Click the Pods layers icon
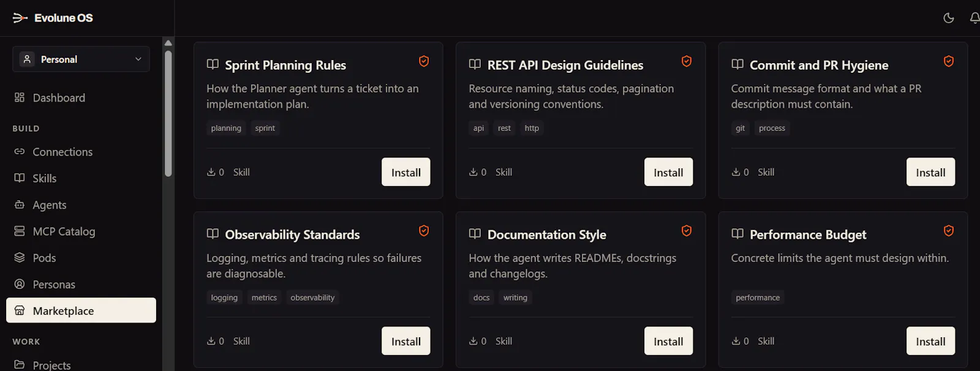 point(20,258)
